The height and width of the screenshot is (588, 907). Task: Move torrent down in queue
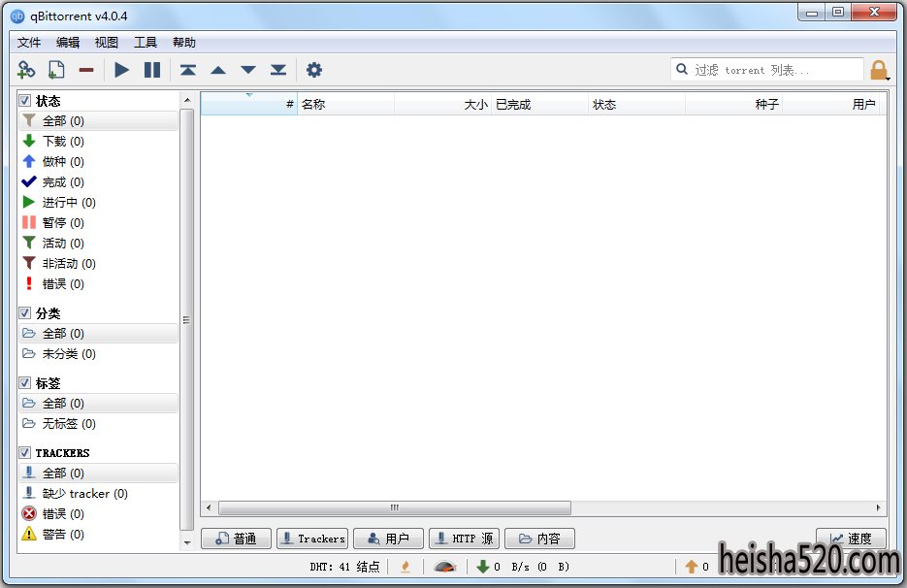pyautogui.click(x=248, y=70)
